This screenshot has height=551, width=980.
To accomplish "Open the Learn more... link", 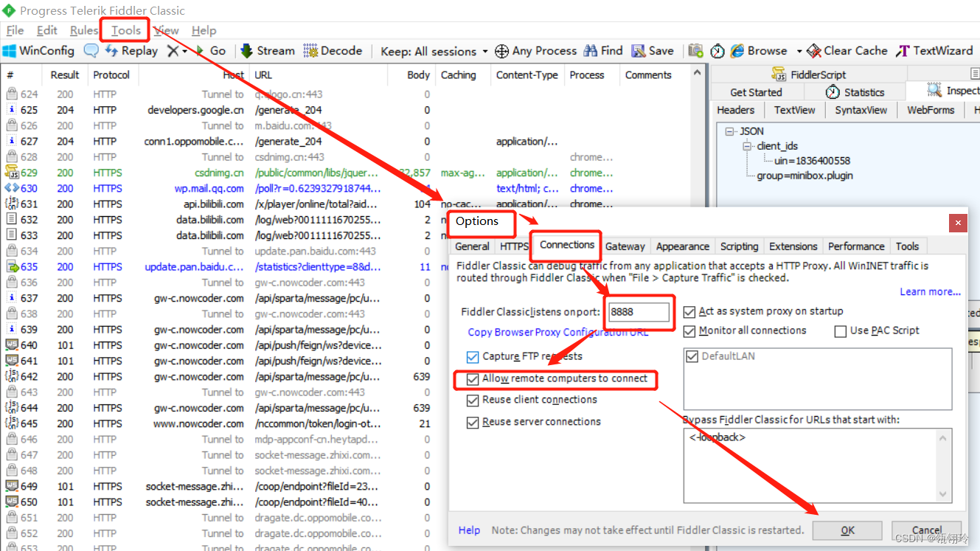I will pos(930,292).
